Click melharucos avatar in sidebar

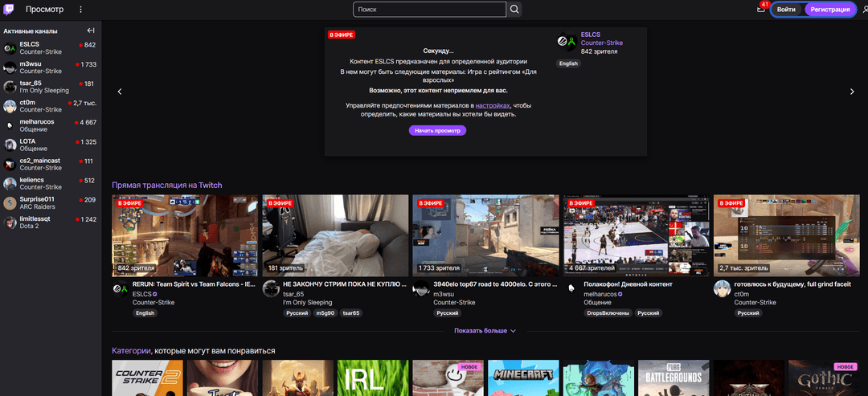coord(10,125)
